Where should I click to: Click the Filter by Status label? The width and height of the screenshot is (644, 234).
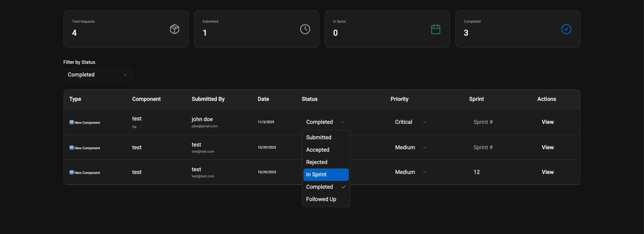pos(79,62)
